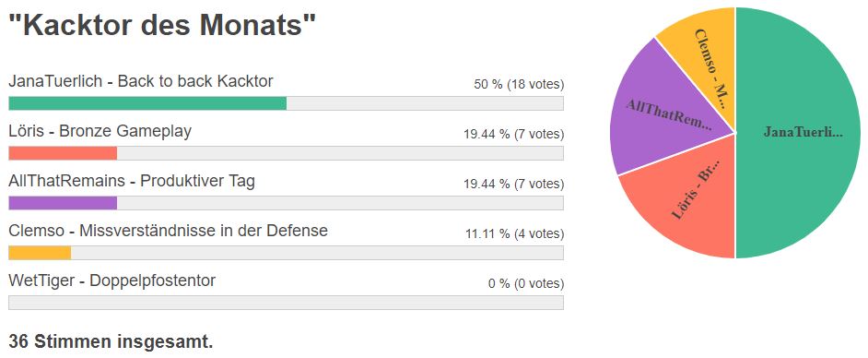Select "JanaTuerlich - Back to back Kacktor" option
The image size is (868, 358).
[141, 81]
